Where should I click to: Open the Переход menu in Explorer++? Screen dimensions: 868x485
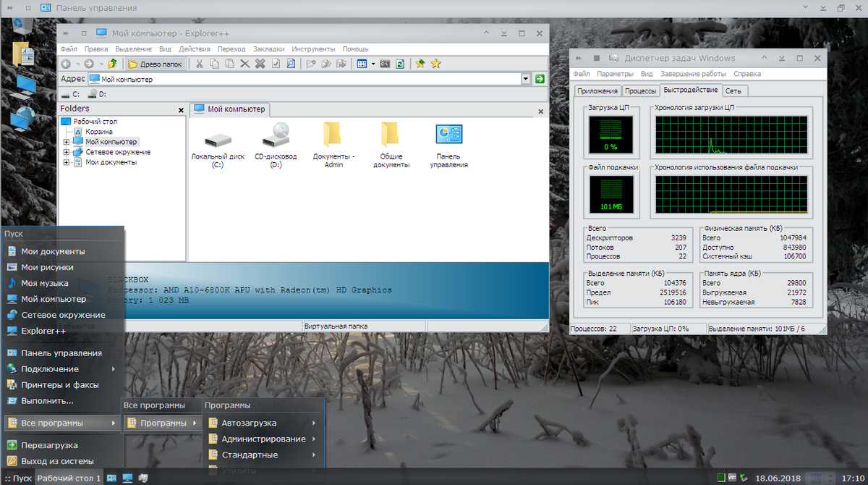tap(231, 48)
